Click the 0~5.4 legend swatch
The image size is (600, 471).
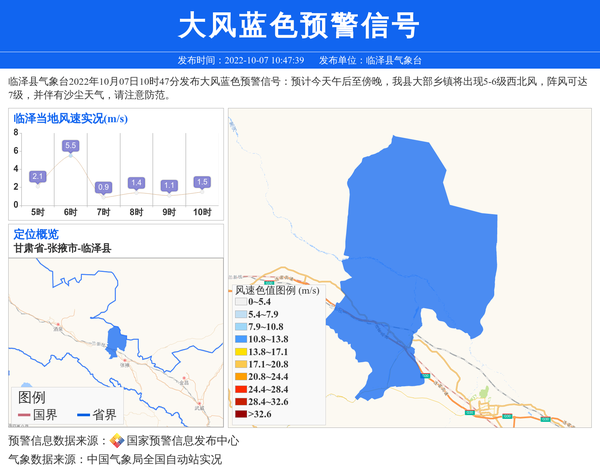pyautogui.click(x=241, y=302)
